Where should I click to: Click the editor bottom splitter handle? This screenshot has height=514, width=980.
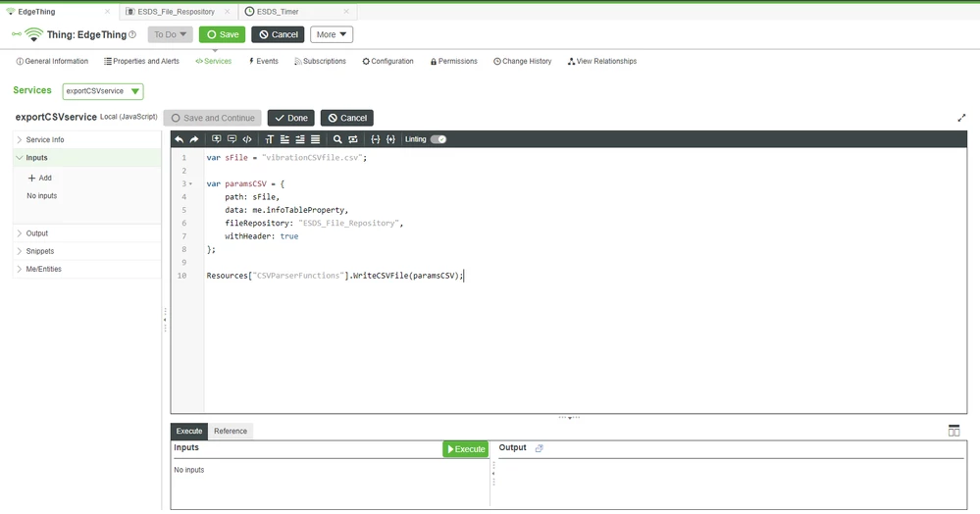tap(569, 417)
